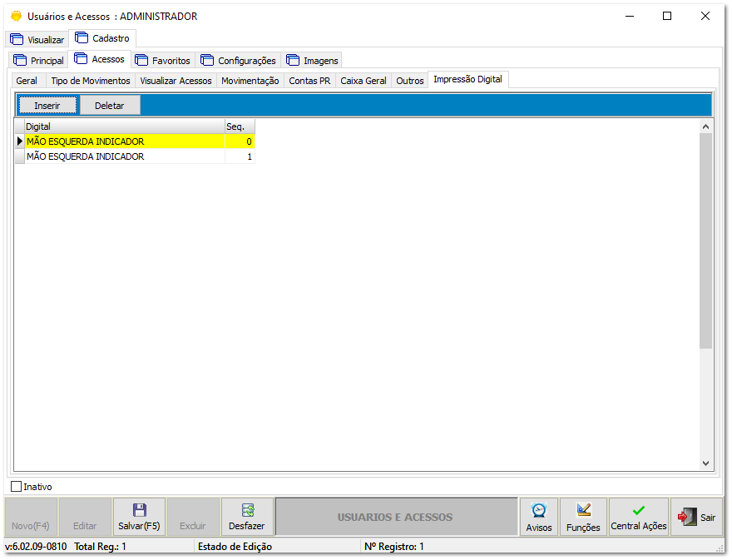The height and width of the screenshot is (560, 732).
Task: Switch to Caixa Geral sub-tab
Action: (x=364, y=81)
